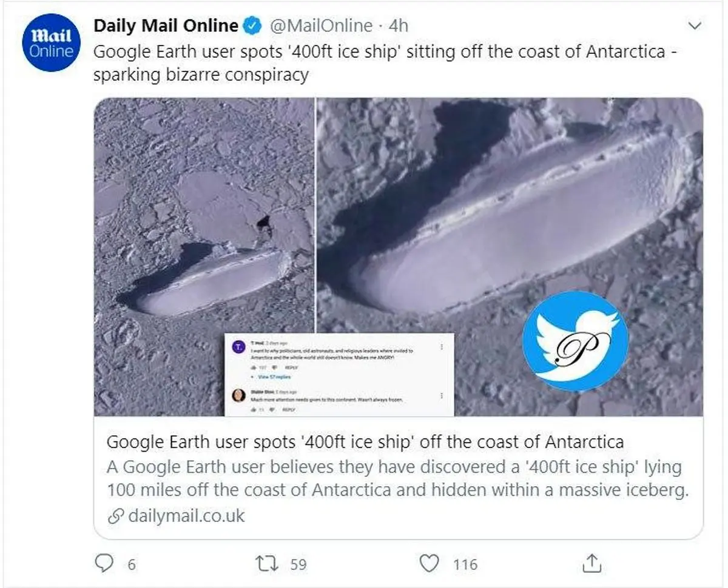Open the '400ft ice ship' card headline

tap(365, 441)
